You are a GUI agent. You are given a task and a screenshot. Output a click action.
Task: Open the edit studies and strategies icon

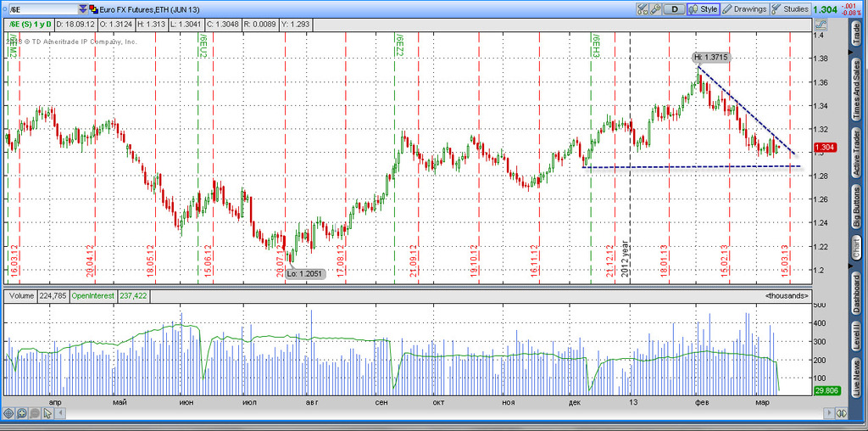[x=643, y=8]
